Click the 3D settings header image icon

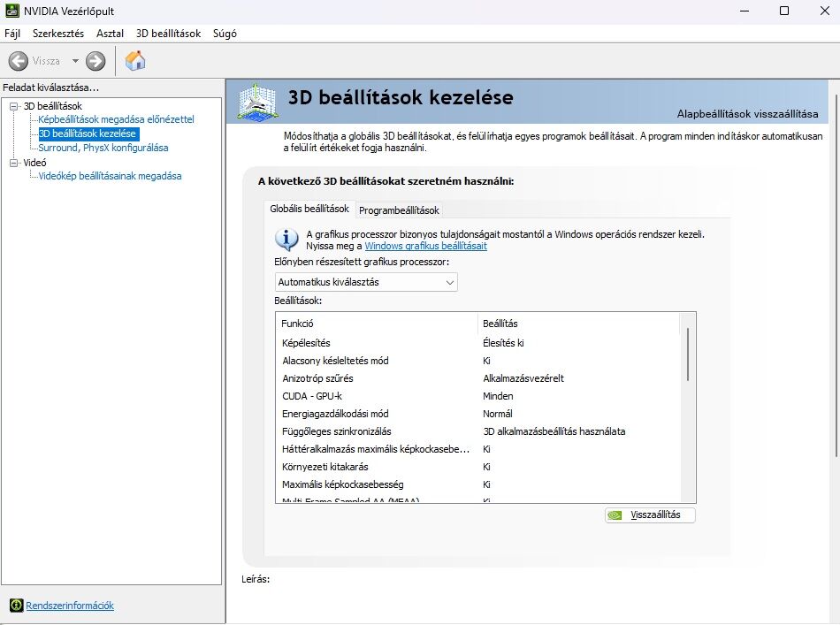[258, 102]
